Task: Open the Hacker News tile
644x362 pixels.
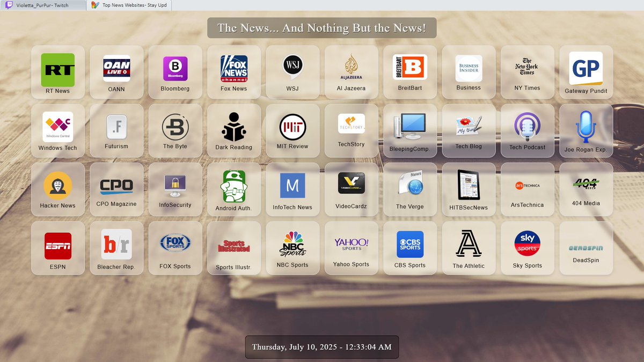Action: (58, 189)
